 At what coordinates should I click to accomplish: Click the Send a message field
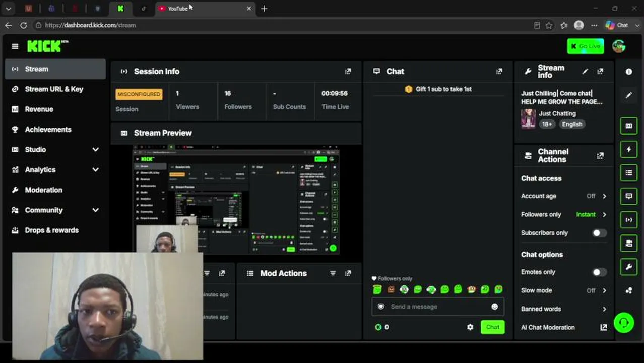(437, 307)
